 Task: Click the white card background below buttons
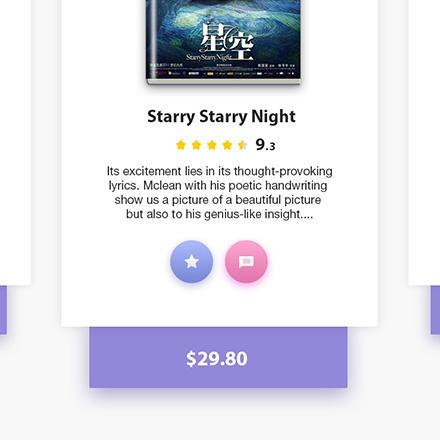pyautogui.click(x=219, y=307)
